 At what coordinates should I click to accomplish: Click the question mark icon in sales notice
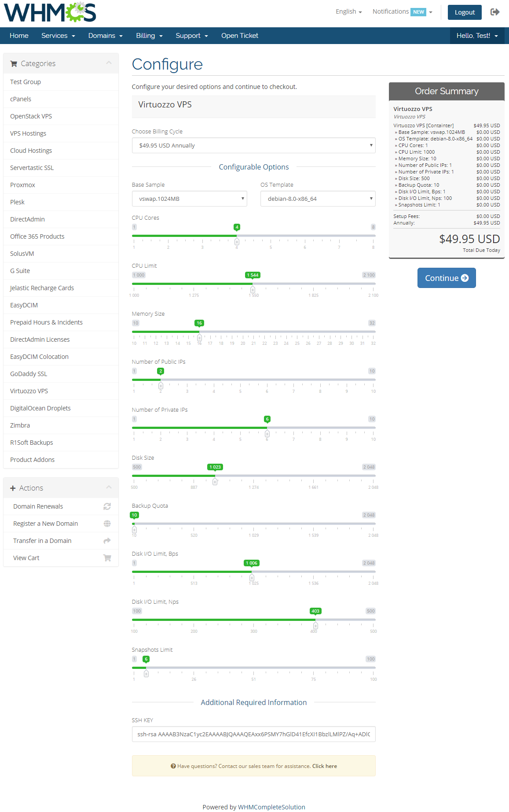click(173, 766)
